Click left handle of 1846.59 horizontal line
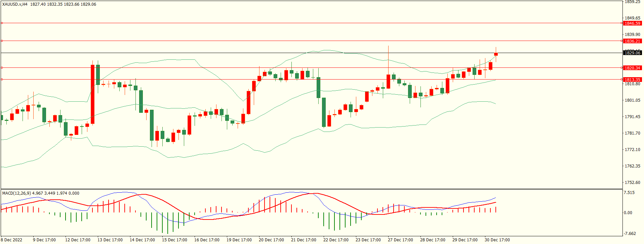 [x=2, y=23]
